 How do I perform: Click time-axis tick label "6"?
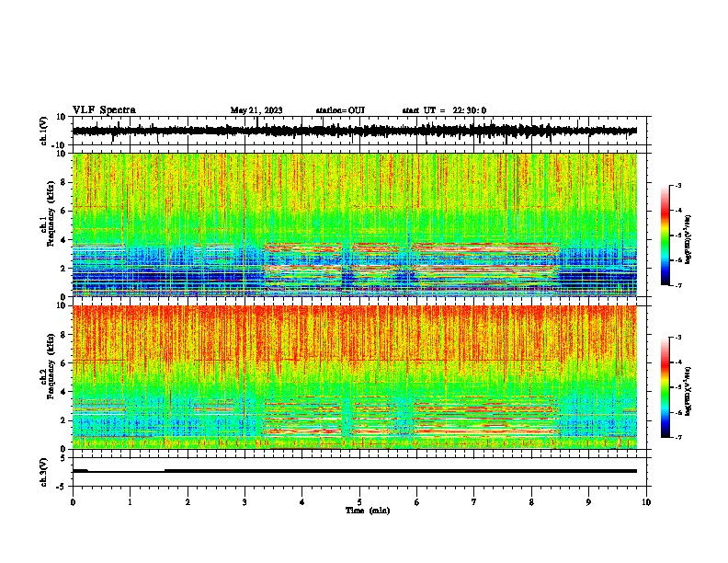pos(417,501)
